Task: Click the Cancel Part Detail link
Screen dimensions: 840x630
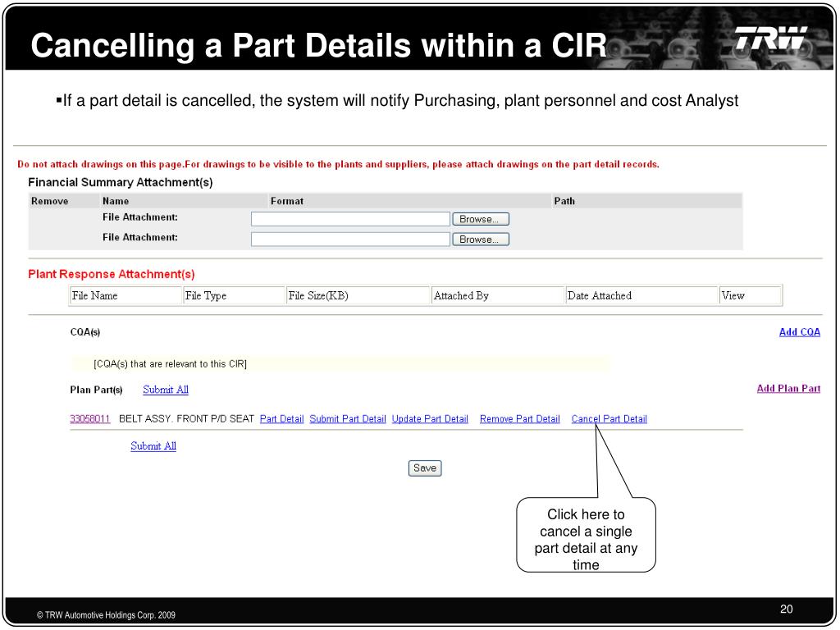Action: pyautogui.click(x=609, y=419)
